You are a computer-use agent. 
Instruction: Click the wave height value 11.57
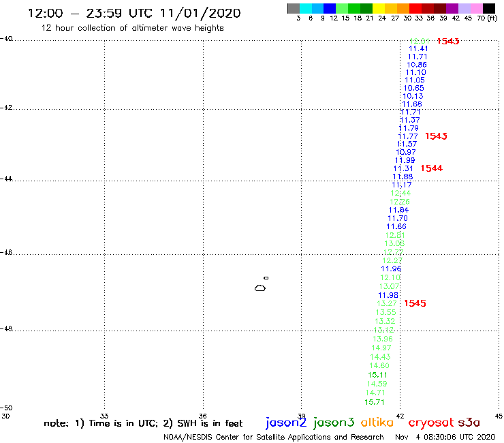407,144
